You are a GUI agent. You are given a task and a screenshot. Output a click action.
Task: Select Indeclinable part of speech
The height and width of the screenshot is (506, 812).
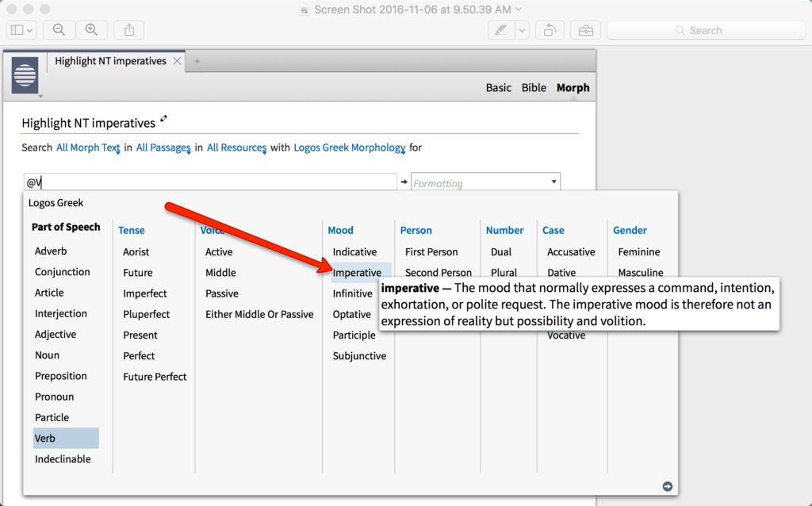[63, 459]
